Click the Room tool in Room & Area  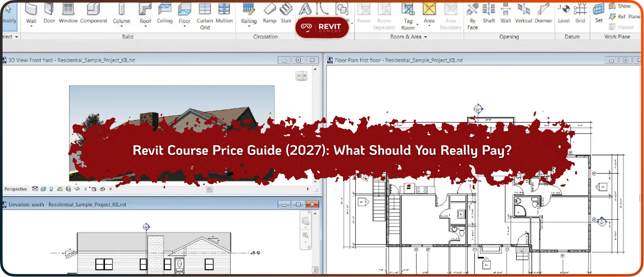tap(364, 13)
